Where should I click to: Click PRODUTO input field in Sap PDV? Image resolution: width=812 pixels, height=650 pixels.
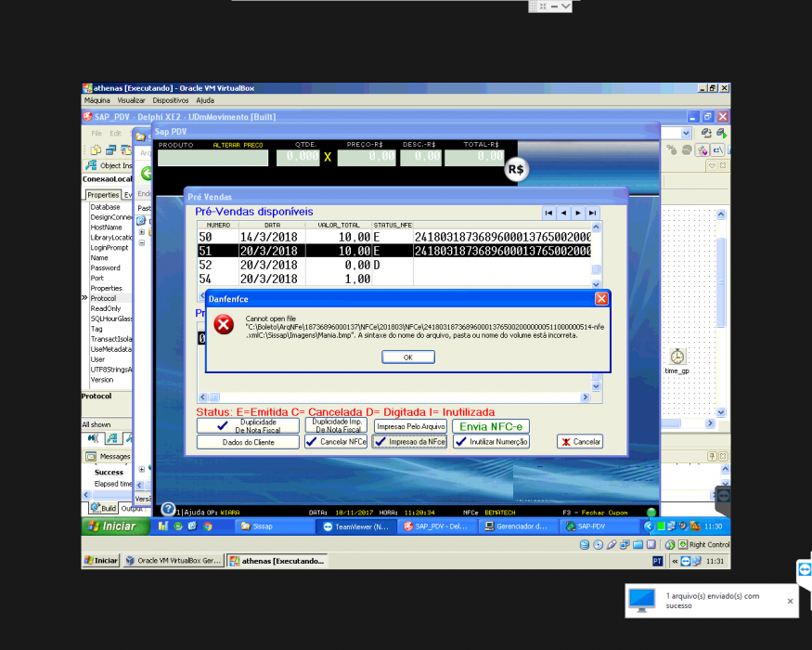(x=213, y=158)
